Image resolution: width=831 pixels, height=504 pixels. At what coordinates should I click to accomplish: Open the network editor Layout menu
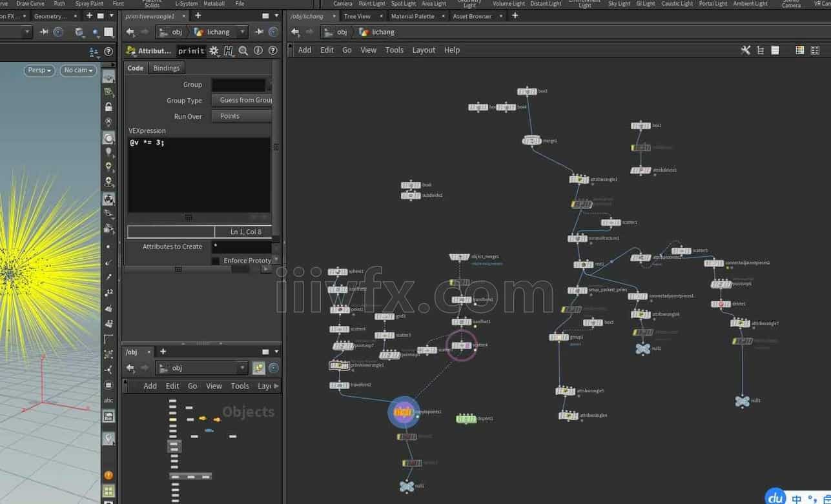[424, 50]
